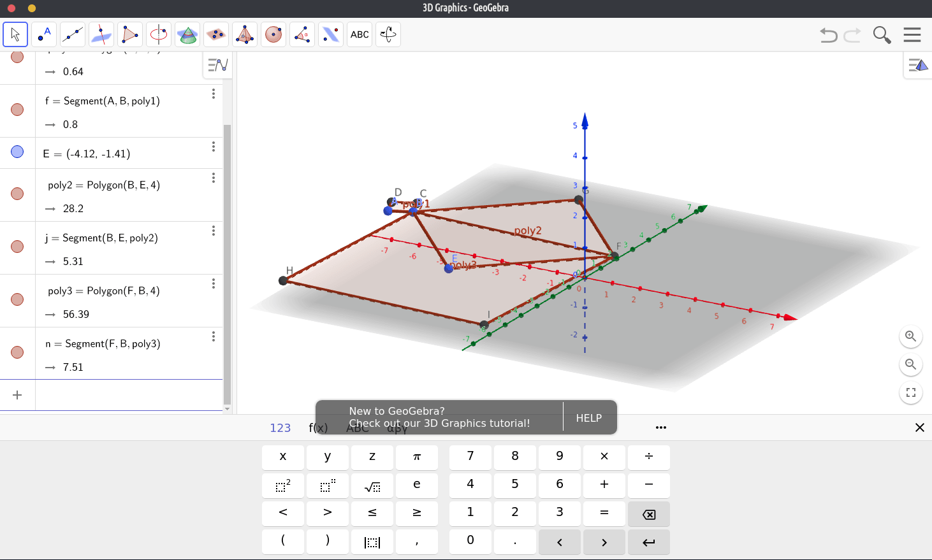Click the π key
The image size is (932, 560).
click(417, 457)
